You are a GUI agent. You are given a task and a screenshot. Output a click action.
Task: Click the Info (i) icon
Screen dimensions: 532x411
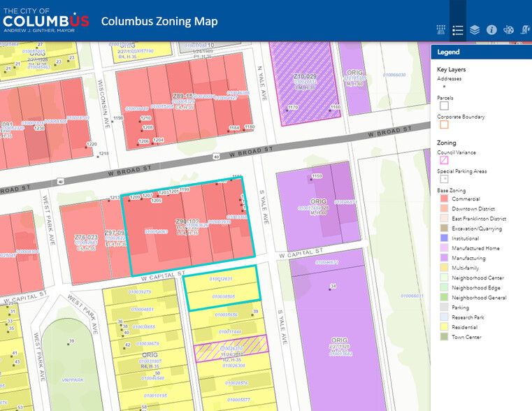tap(491, 30)
